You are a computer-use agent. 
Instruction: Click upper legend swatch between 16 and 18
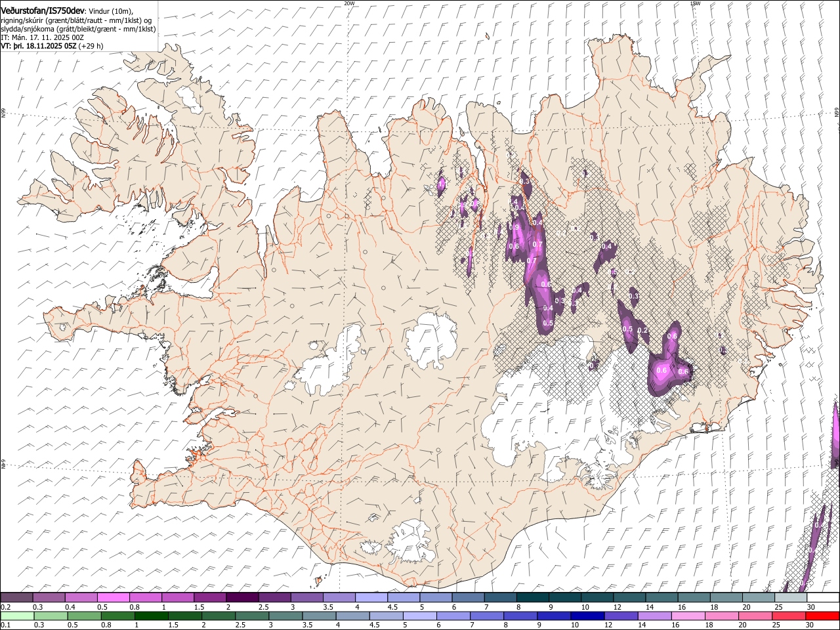[693, 598]
